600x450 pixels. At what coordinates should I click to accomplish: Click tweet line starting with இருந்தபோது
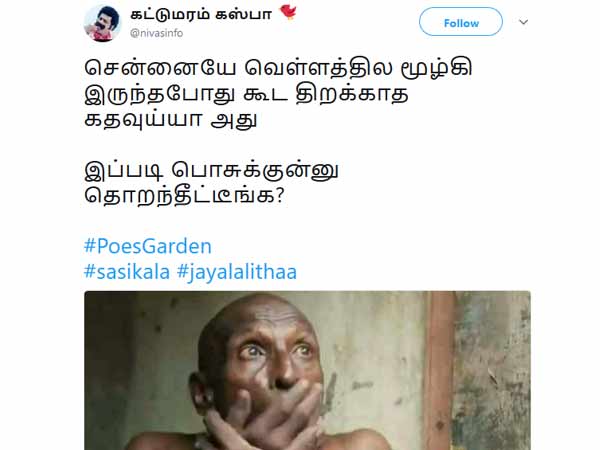pyautogui.click(x=246, y=95)
